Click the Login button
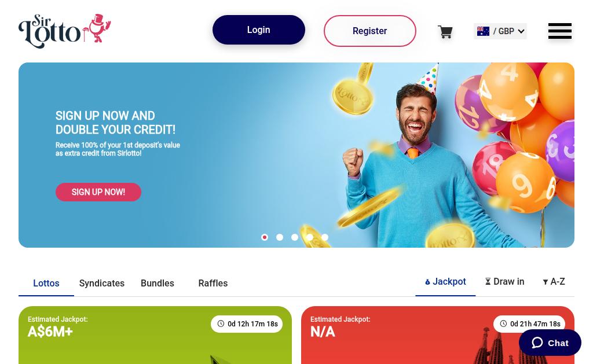Image resolution: width=593 pixels, height=364 pixels. pyautogui.click(x=259, y=30)
